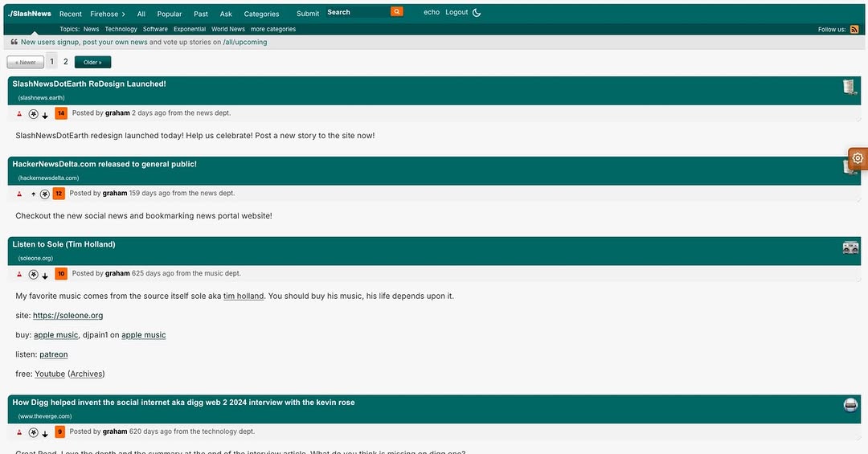Open the Listen to Sole (Tim Holland) headline
The height and width of the screenshot is (454, 868).
(63, 245)
